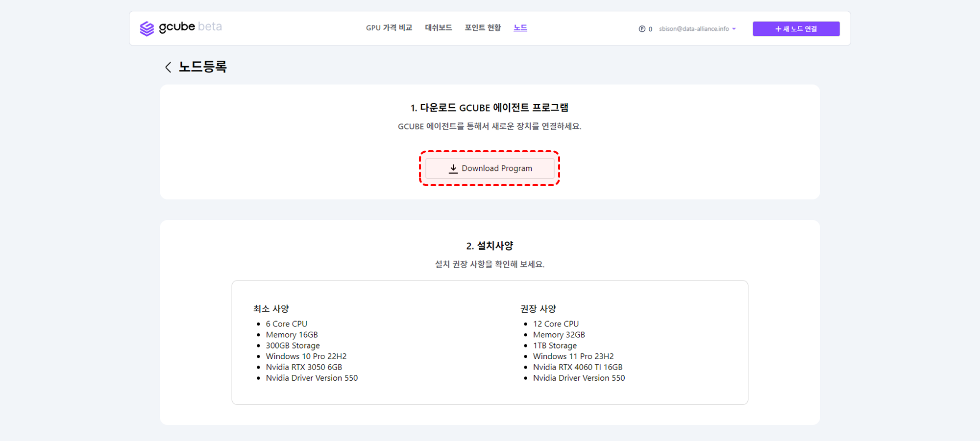Screen dimensions: 980x441
Task: Click the Windows 10 Pro 22H2 item
Action: (x=306, y=356)
